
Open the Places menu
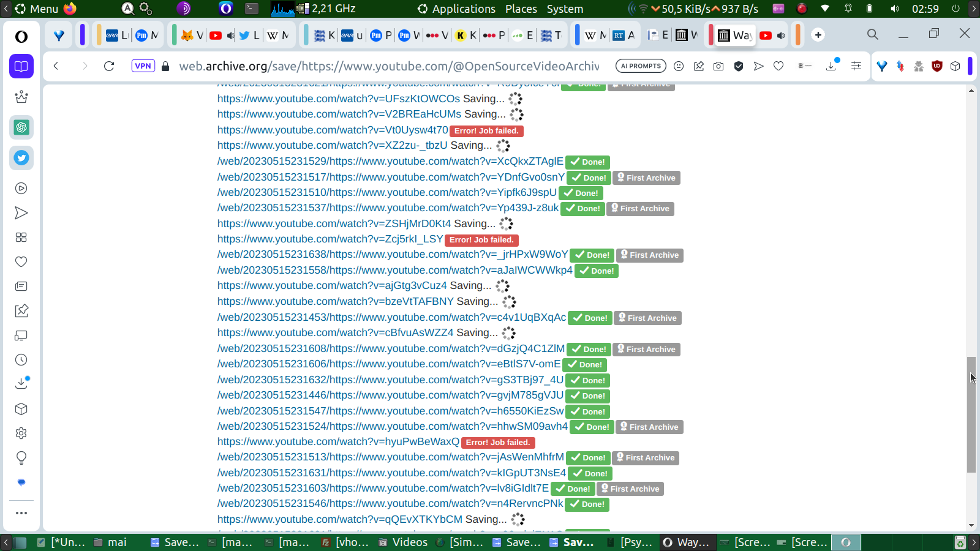click(521, 9)
